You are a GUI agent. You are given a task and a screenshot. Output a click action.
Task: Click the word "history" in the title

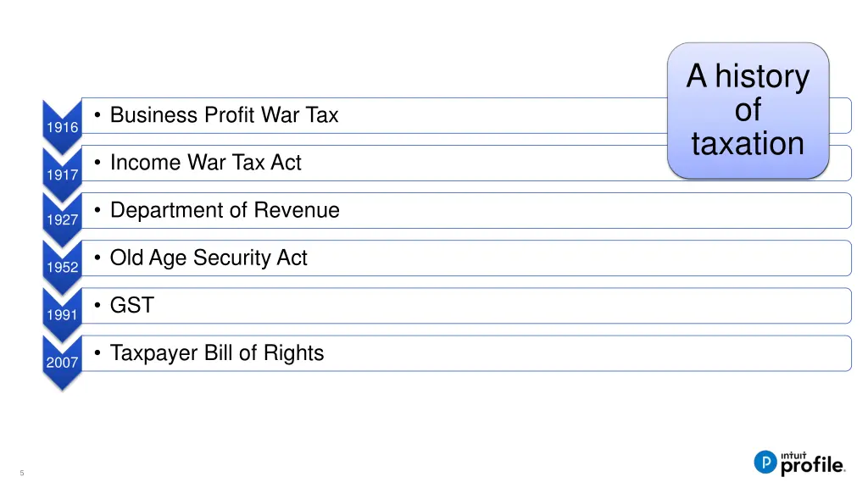(762, 77)
